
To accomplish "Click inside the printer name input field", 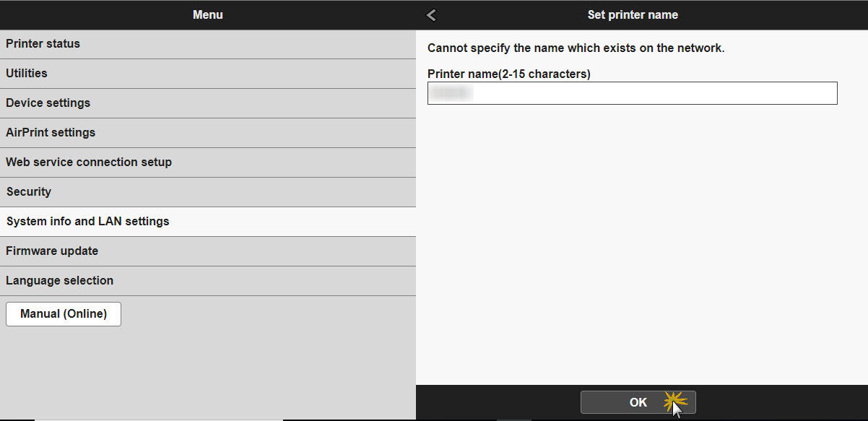I will tap(633, 93).
